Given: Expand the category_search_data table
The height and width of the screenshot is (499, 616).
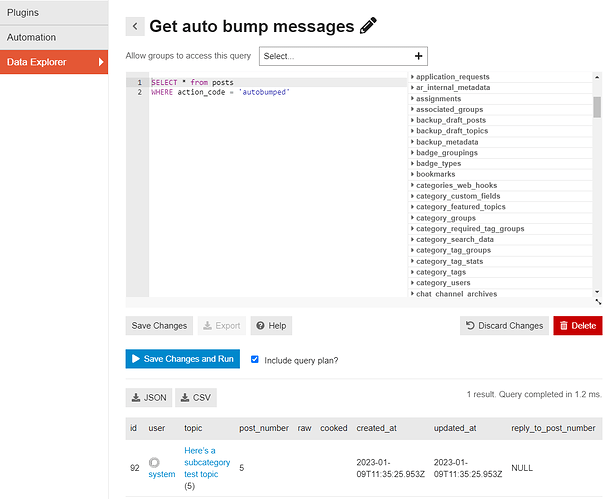Looking at the screenshot, I should click(x=500, y=239).
